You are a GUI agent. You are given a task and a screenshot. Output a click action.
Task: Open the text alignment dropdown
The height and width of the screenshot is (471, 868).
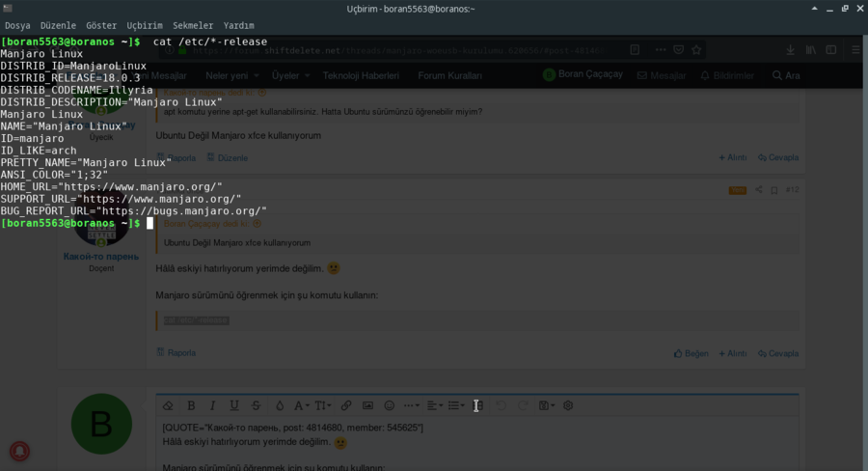[x=435, y=405]
